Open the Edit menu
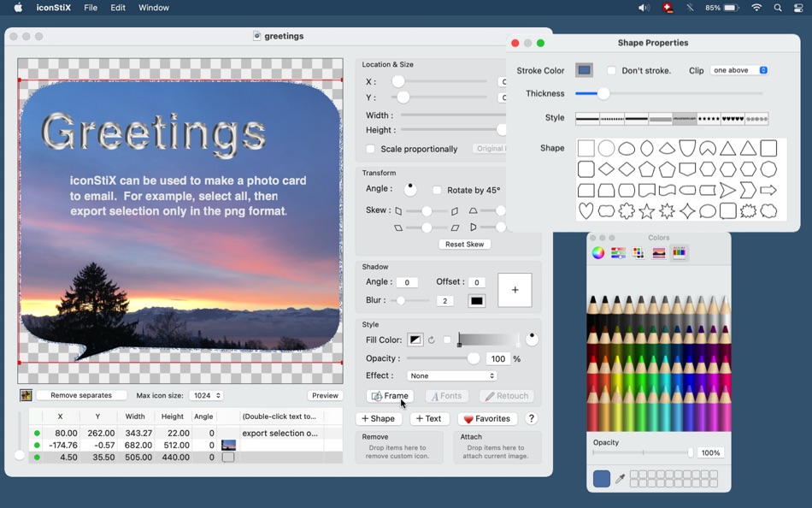The width and height of the screenshot is (812, 508). 118,8
